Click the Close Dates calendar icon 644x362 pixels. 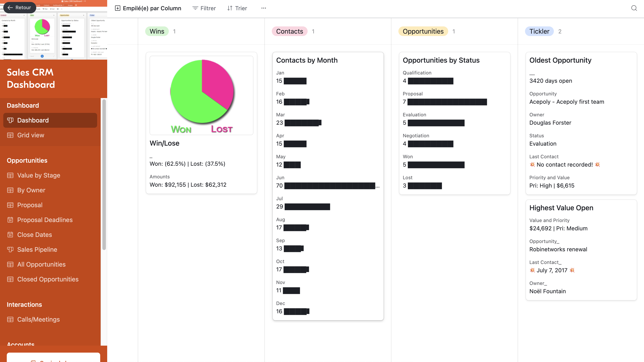10,234
